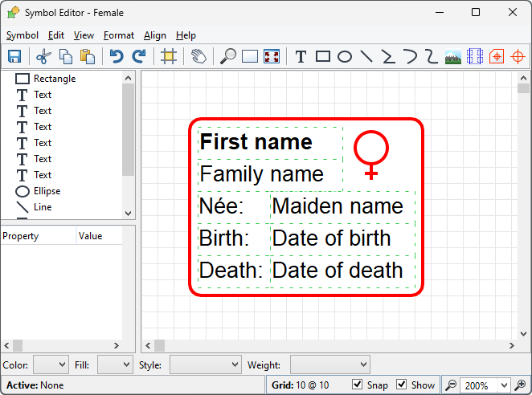
Task: Click the element list scroll down arrow
Action: tap(128, 214)
